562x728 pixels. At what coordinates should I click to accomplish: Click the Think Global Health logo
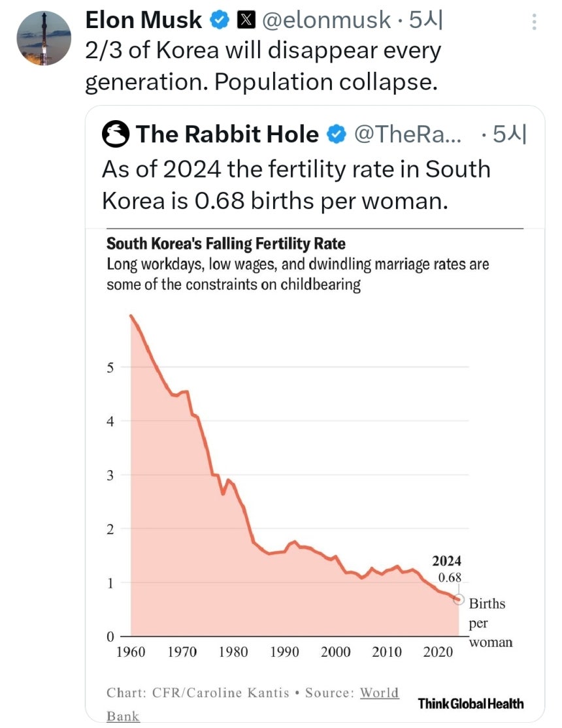(472, 704)
